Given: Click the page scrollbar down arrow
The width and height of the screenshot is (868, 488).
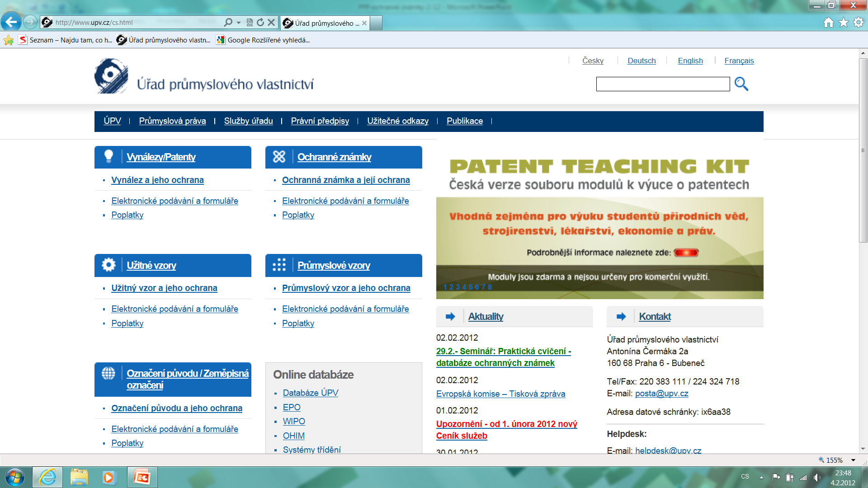Looking at the screenshot, I should [863, 449].
